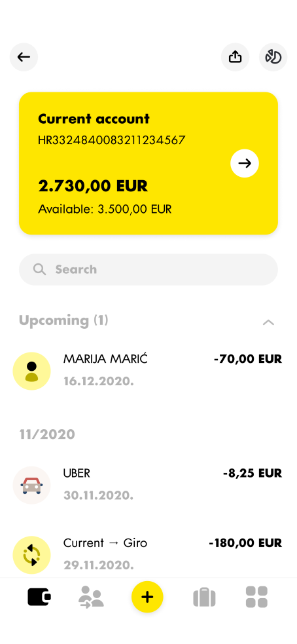The image size is (297, 644).
Task: Tap the person avatar icon for Marija
Action: coord(31,371)
